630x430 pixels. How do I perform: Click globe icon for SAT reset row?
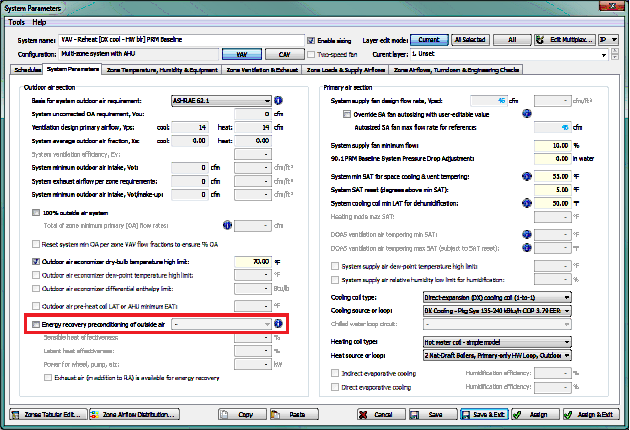click(527, 189)
